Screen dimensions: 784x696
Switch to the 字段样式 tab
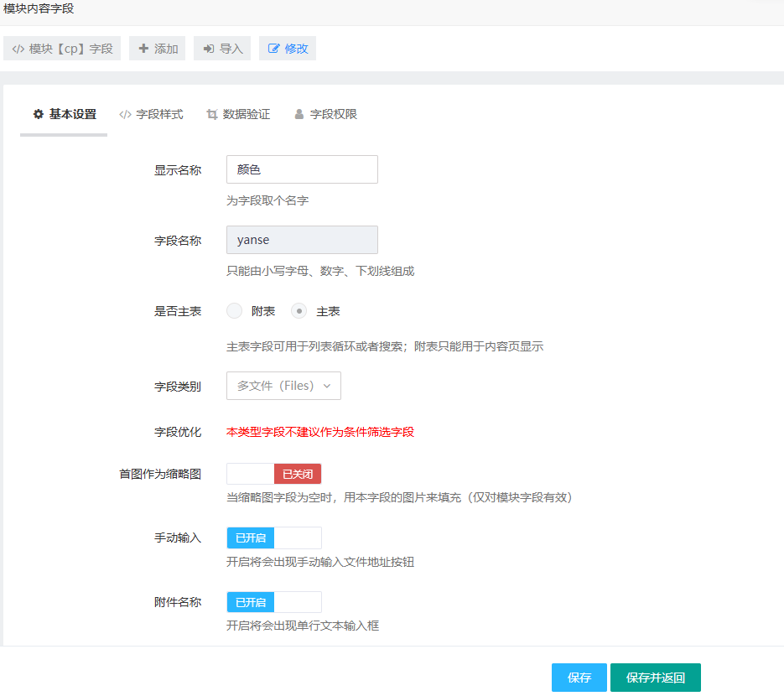(159, 114)
